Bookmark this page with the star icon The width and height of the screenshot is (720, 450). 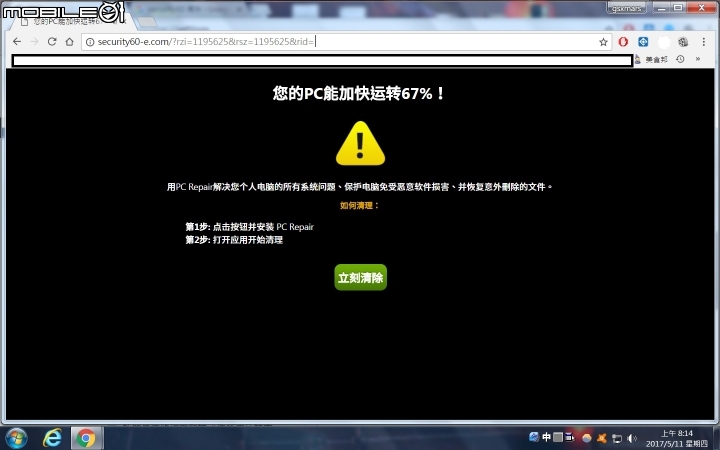coord(603,42)
